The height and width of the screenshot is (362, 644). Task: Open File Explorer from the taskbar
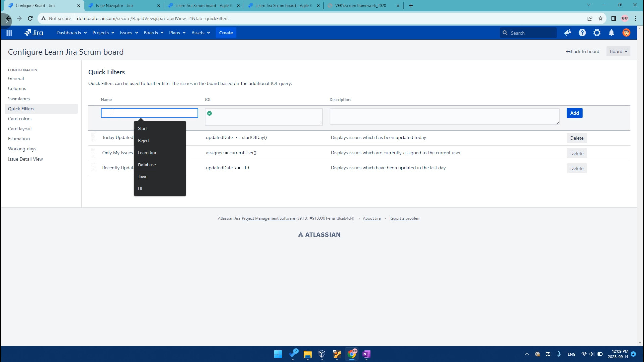coord(308,354)
